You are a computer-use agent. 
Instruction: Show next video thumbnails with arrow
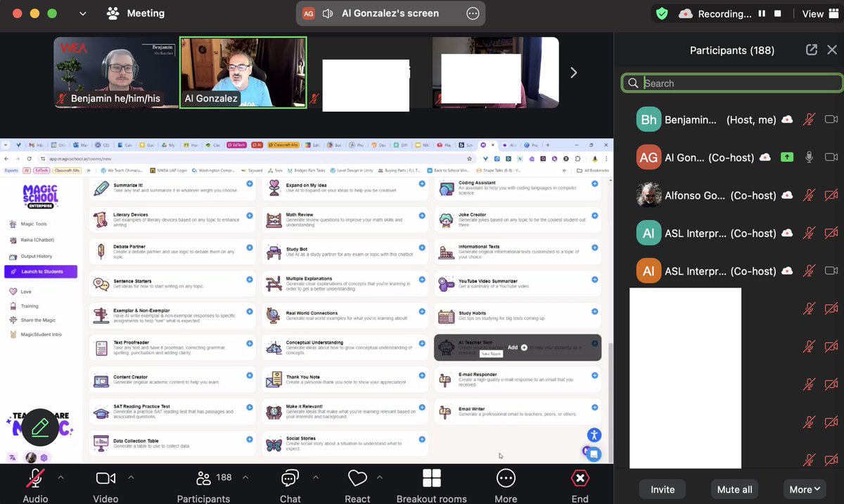[x=573, y=72]
